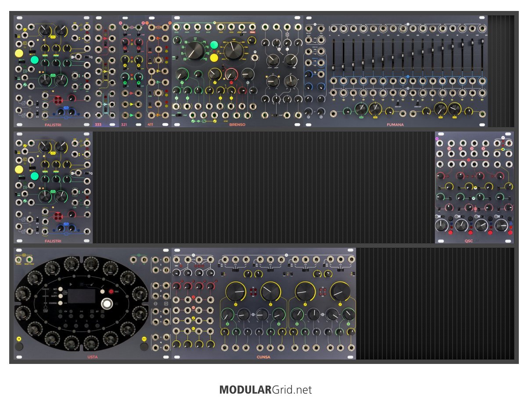
Task: Click the bottom orange arrow icon on the 411 module
Action: [158, 115]
